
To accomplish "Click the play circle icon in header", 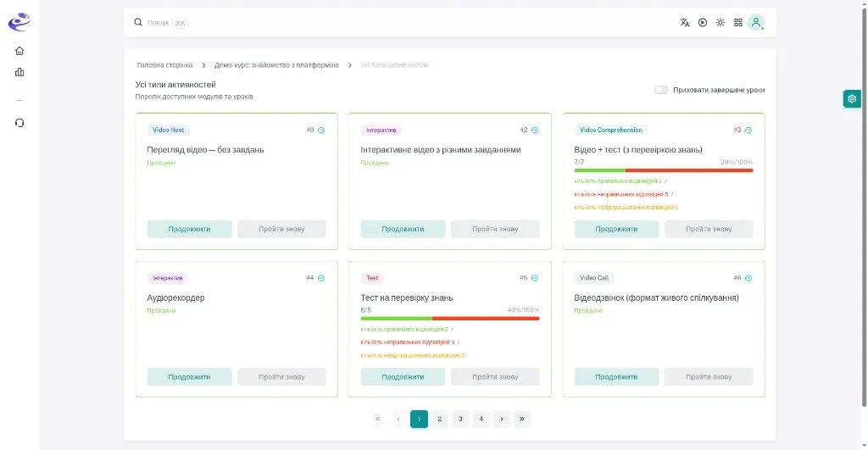I will click(703, 23).
